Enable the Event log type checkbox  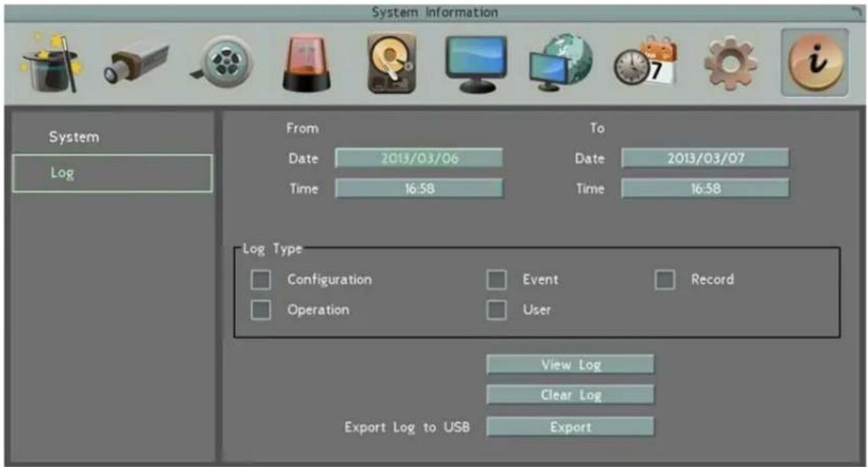[496, 280]
